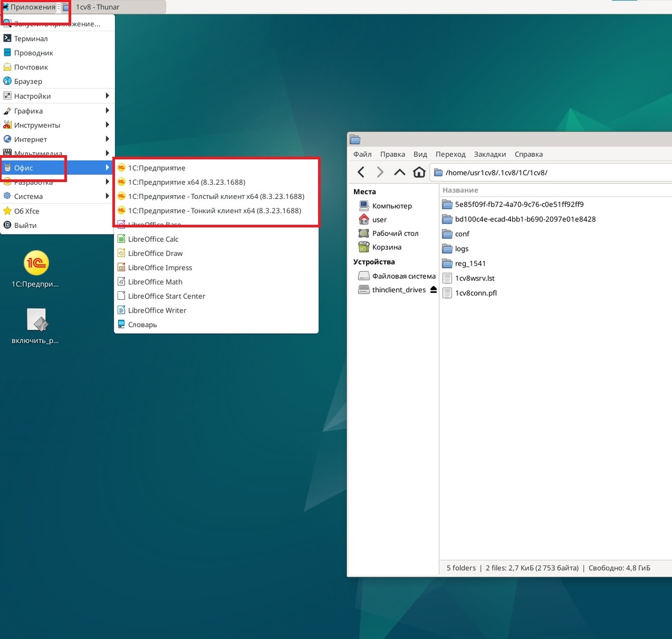672x639 pixels.
Task: Open the Вид menu in Thunar
Action: point(420,154)
